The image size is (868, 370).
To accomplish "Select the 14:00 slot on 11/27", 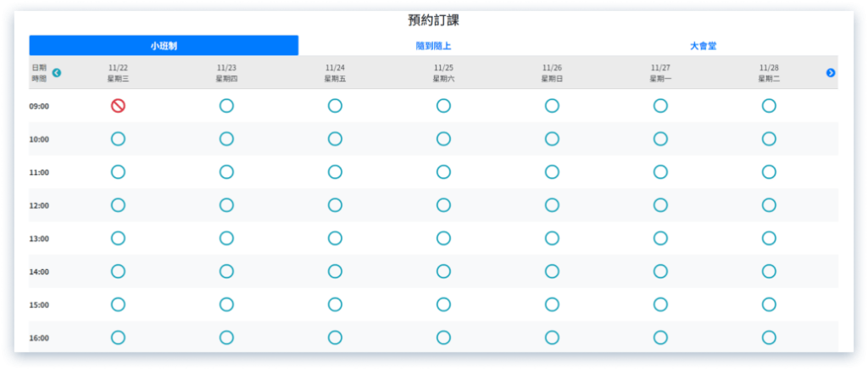I will point(660,272).
